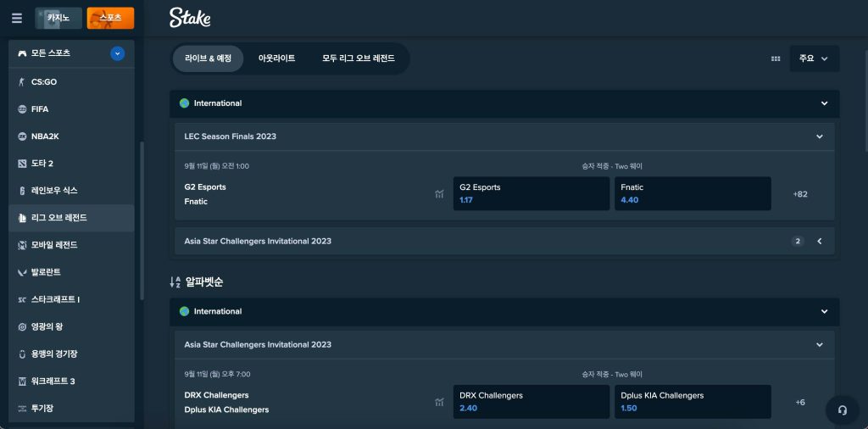Screen dimensions: 868x429
Task: Bet on DRX Challengers at 2.40
Action: coord(531,402)
